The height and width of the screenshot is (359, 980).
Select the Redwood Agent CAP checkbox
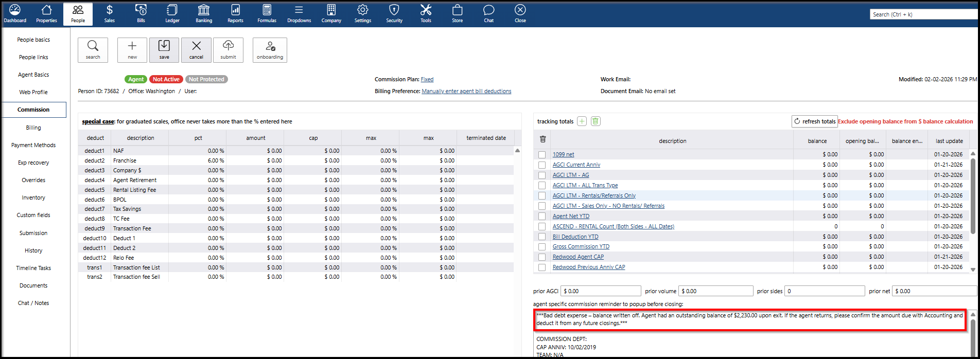tap(542, 257)
